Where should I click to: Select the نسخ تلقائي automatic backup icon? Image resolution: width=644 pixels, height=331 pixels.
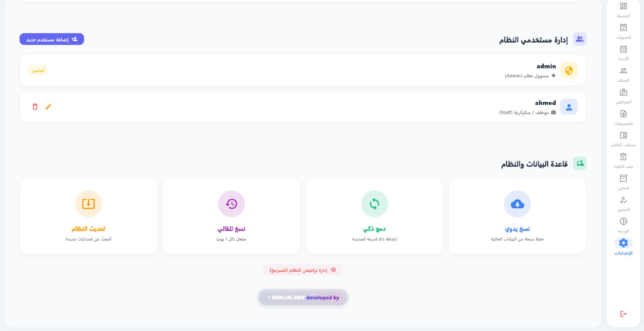click(x=231, y=204)
